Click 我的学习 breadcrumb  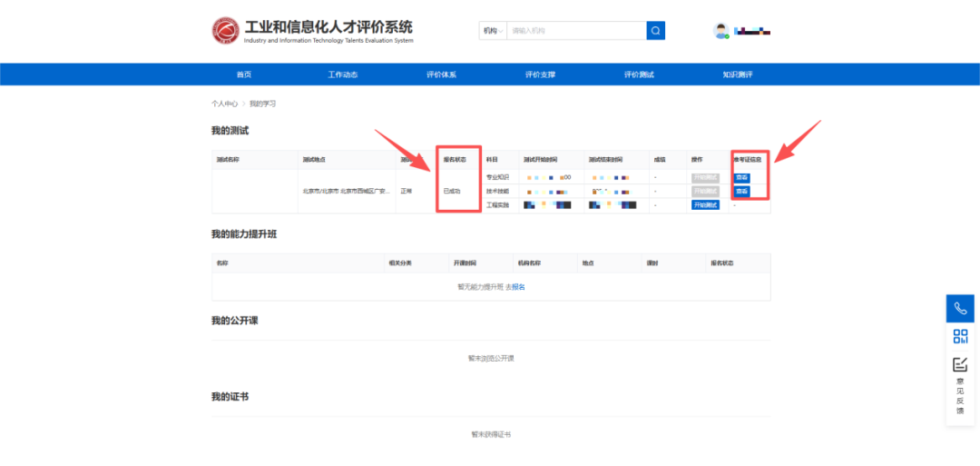(262, 104)
